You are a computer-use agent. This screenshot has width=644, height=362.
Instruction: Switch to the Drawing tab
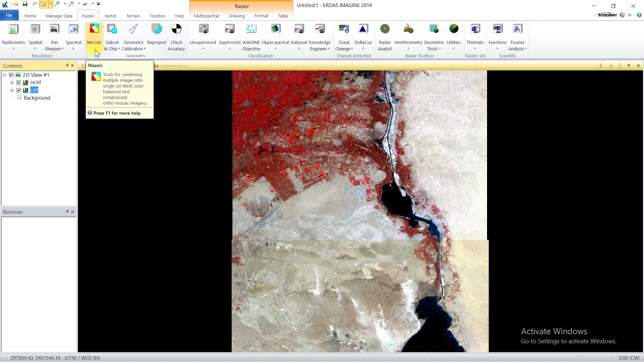236,16
